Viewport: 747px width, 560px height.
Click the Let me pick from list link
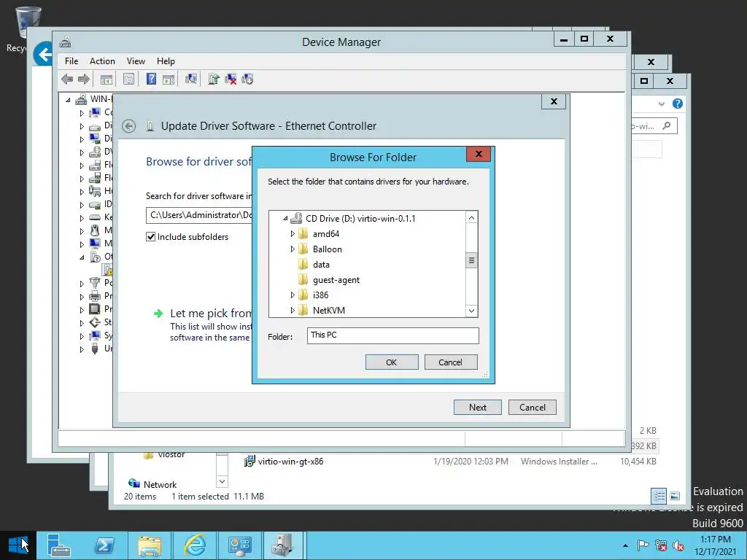(x=211, y=314)
